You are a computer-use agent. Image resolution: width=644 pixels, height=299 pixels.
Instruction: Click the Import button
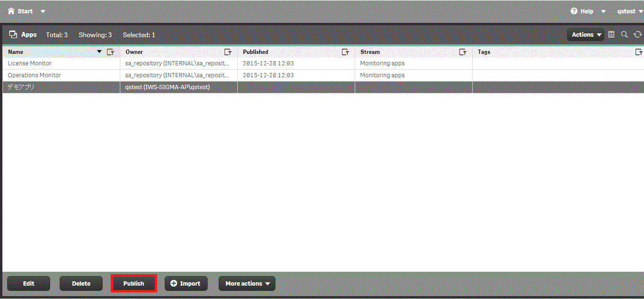[x=186, y=283]
